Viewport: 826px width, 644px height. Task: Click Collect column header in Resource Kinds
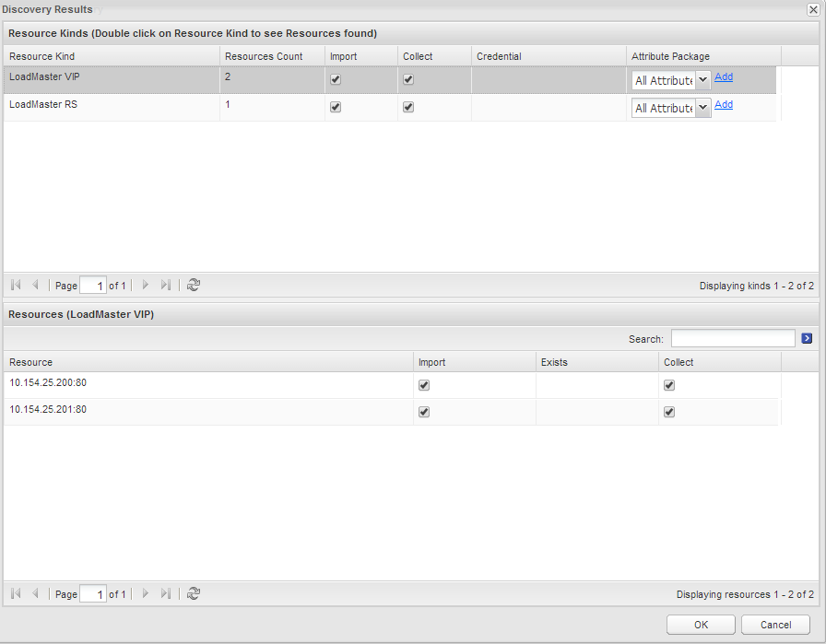pyautogui.click(x=434, y=56)
